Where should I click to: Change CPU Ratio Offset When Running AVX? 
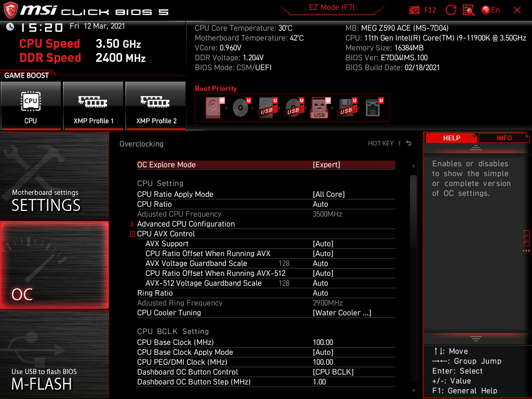pyautogui.click(x=270, y=254)
